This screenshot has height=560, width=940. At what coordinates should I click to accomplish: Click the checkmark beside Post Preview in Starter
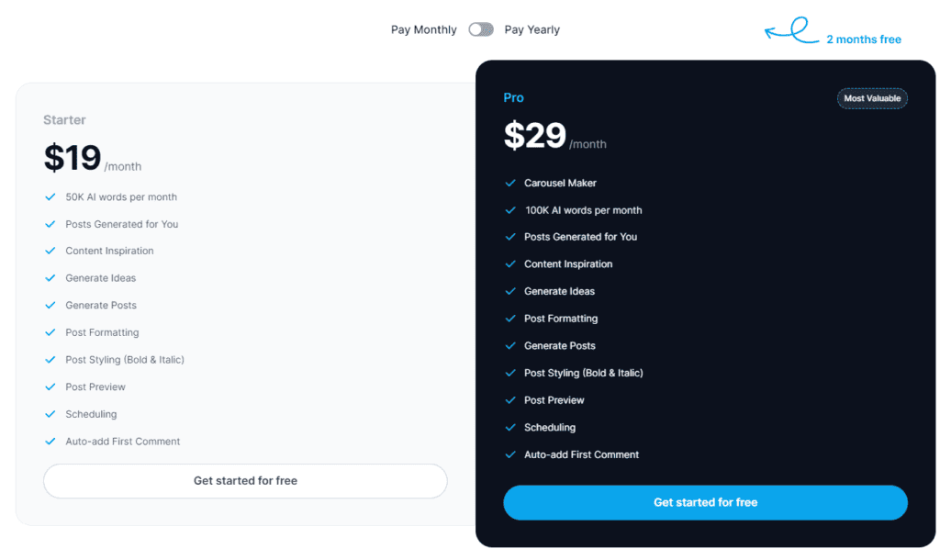pos(50,386)
